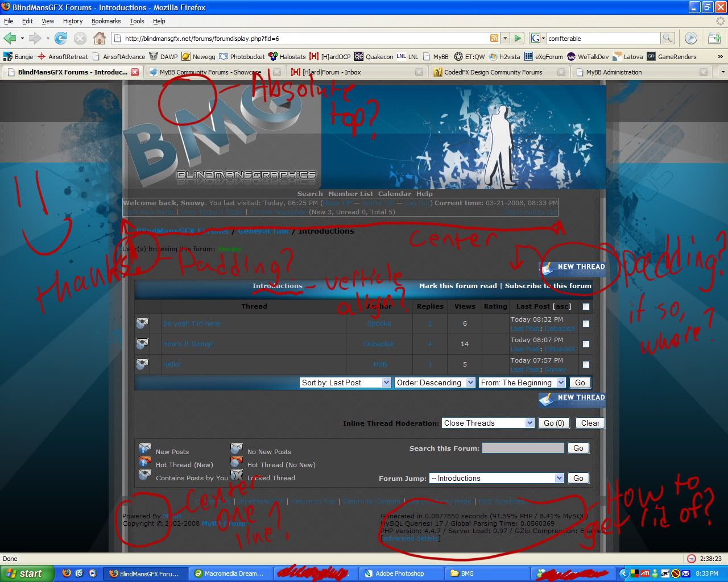Click the Go (0) inline moderation button
The image size is (728, 582).
[x=554, y=423]
